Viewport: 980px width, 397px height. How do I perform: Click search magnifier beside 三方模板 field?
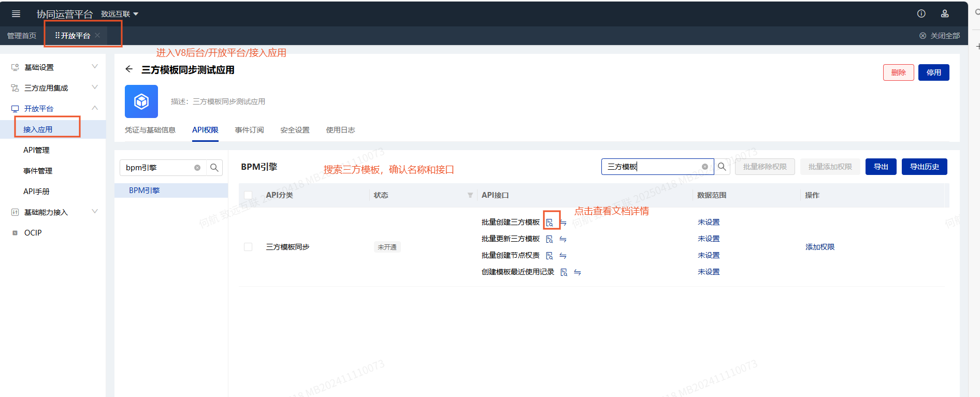[x=722, y=167]
